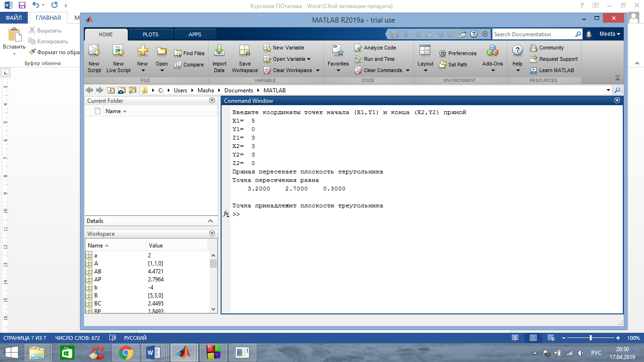Select the HOME tab in MATLAB
This screenshot has width=644, height=362.
(106, 34)
